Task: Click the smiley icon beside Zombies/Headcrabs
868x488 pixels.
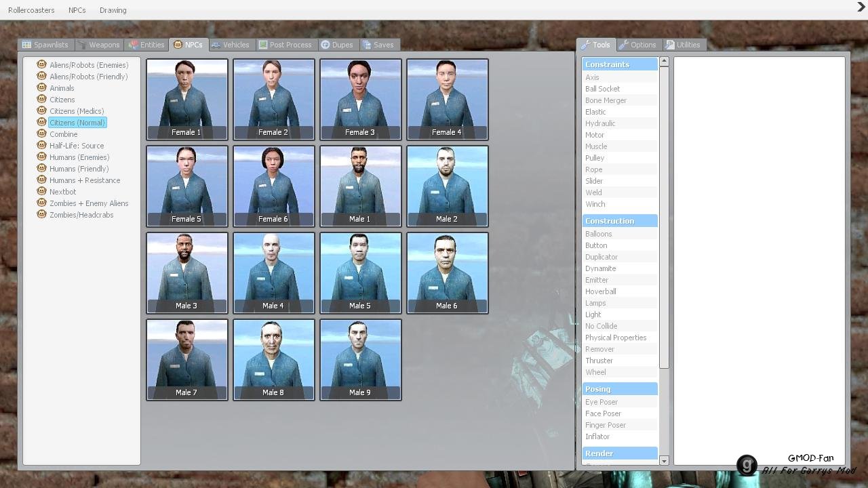Action: 41,214
